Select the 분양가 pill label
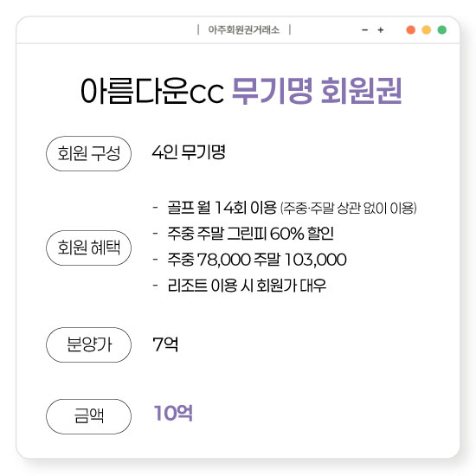This screenshot has height=476, width=476. click(88, 344)
